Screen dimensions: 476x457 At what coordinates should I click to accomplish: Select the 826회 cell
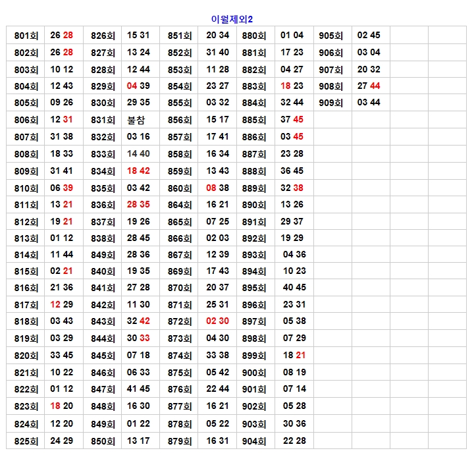coord(103,36)
